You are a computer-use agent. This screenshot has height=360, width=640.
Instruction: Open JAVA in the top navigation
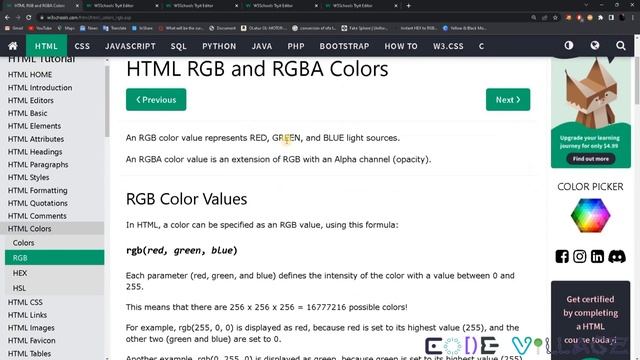(x=262, y=46)
